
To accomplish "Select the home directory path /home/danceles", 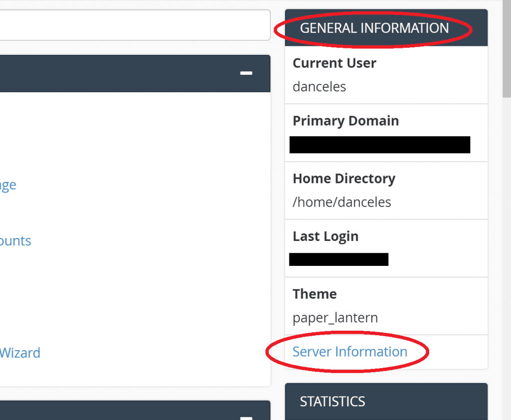I will click(341, 202).
